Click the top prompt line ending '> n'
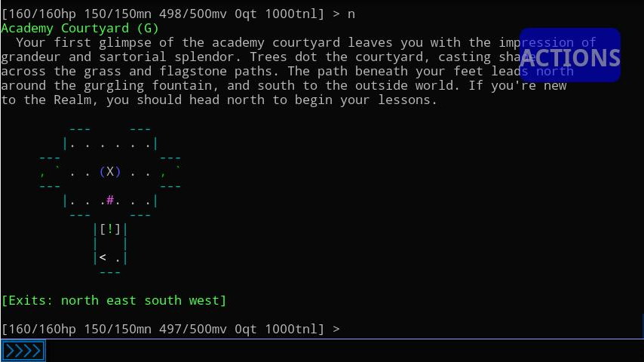Viewport: 644px width, 362px height. pyautogui.click(x=178, y=14)
